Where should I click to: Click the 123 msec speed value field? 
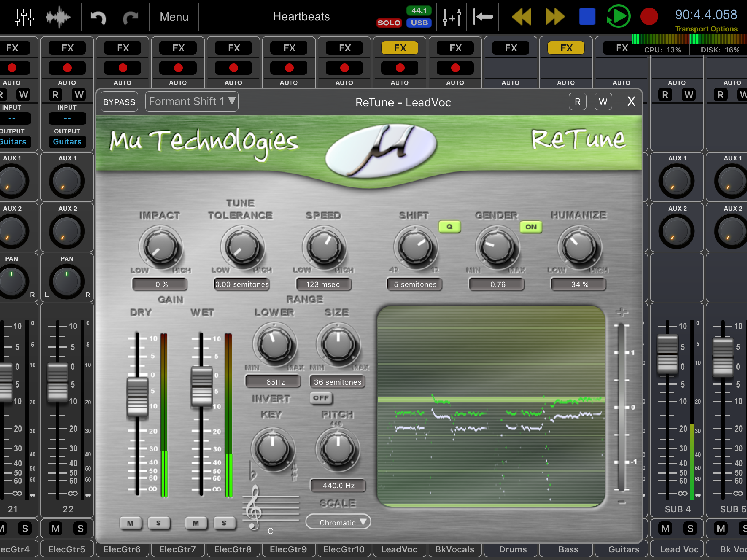[323, 284]
